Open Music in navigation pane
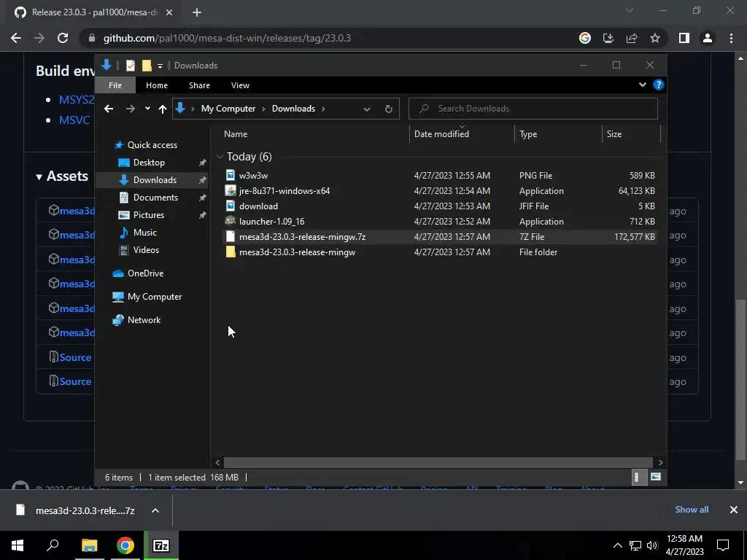The height and width of the screenshot is (560, 747). pyautogui.click(x=144, y=233)
